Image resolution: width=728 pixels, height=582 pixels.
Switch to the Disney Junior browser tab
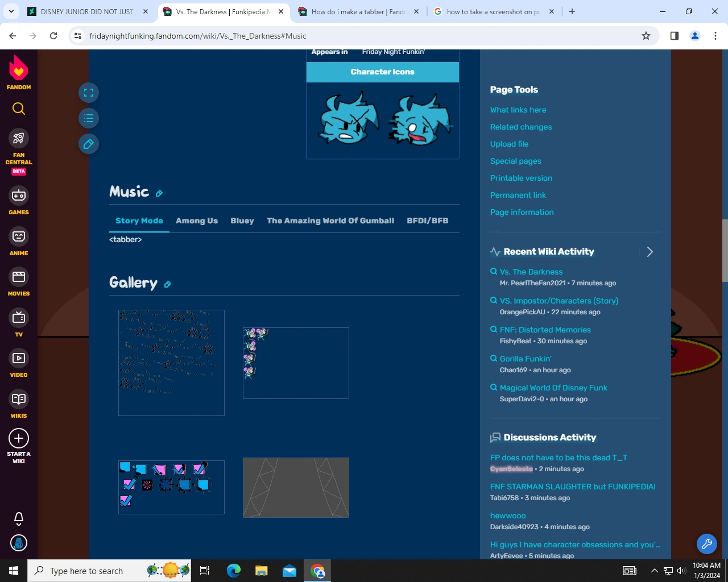point(88,11)
